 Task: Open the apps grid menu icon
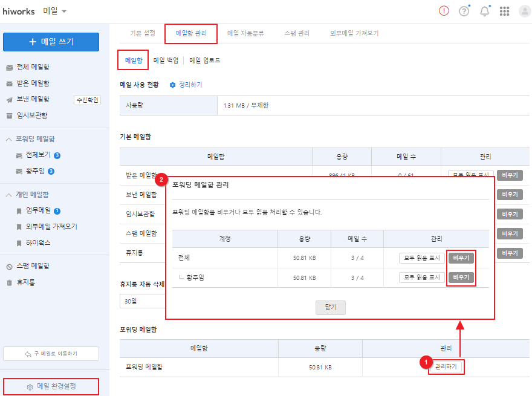505,11
